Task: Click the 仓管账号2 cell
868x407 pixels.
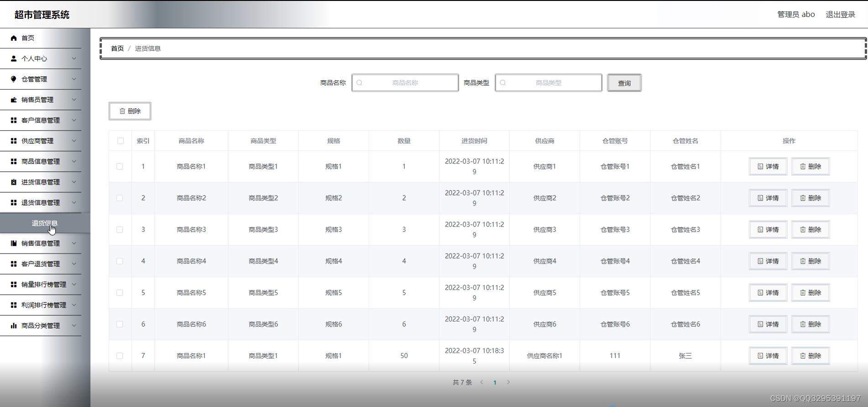Action: point(615,198)
